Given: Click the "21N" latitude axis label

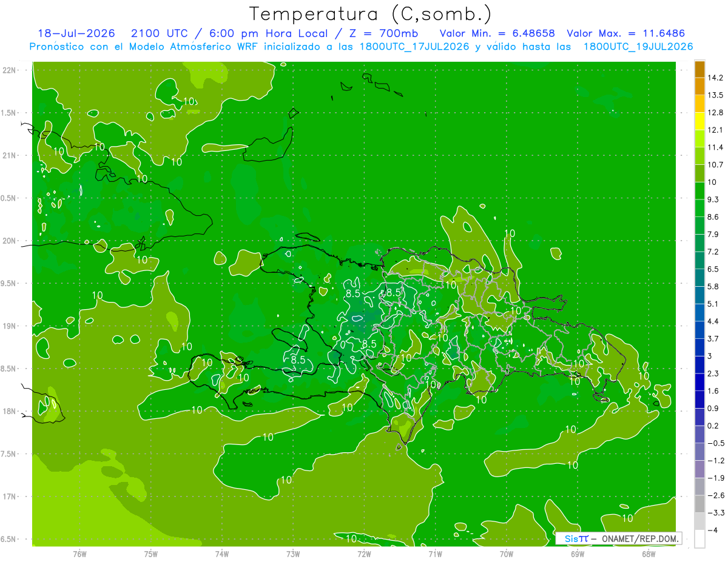Looking at the screenshot, I should point(10,156).
